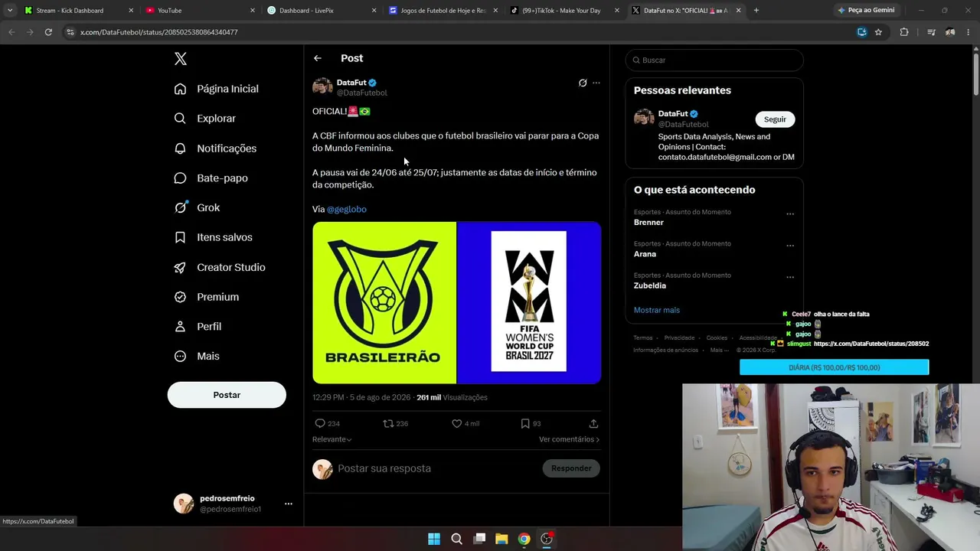Switch to the TikTok - Make Your Day tab
This screenshot has width=980, height=551.
[x=564, y=11]
